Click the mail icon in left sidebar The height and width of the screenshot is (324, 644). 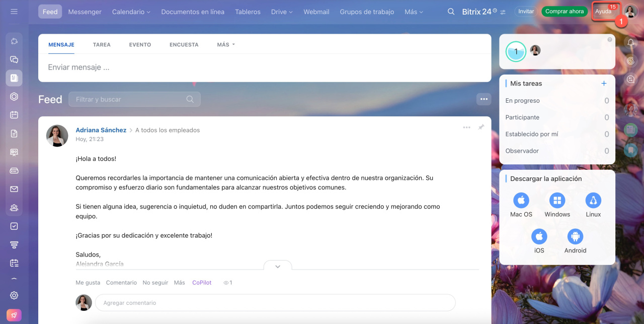(14, 189)
